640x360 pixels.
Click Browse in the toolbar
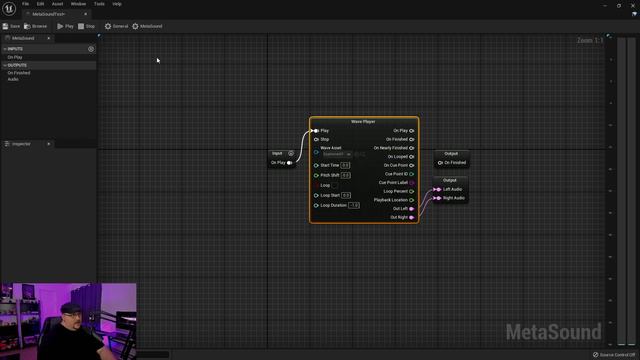click(35, 26)
